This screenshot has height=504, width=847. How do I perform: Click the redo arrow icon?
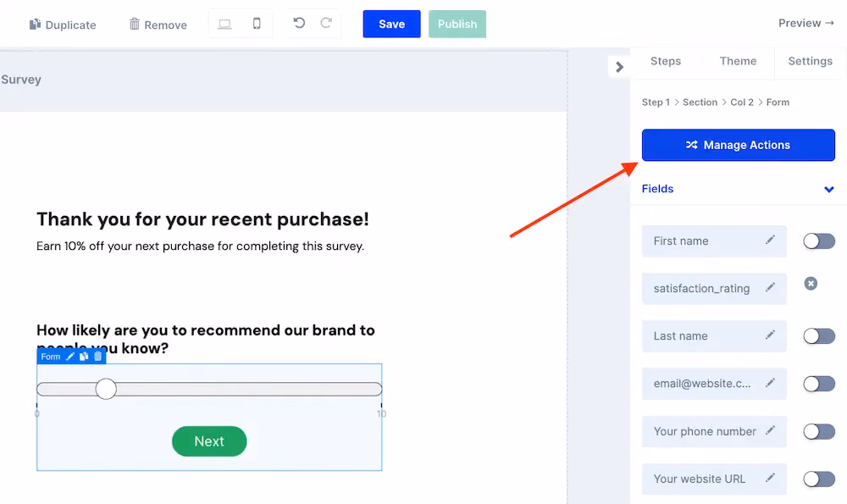point(326,23)
